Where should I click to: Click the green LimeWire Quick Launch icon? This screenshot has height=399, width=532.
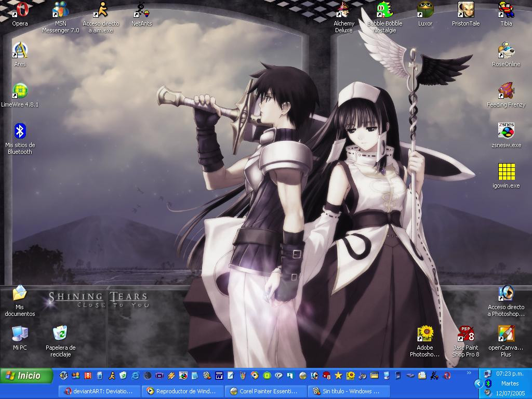click(267, 375)
